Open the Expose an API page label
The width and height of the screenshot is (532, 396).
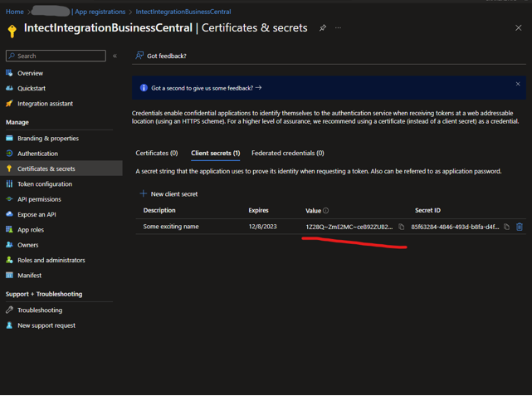tap(37, 214)
